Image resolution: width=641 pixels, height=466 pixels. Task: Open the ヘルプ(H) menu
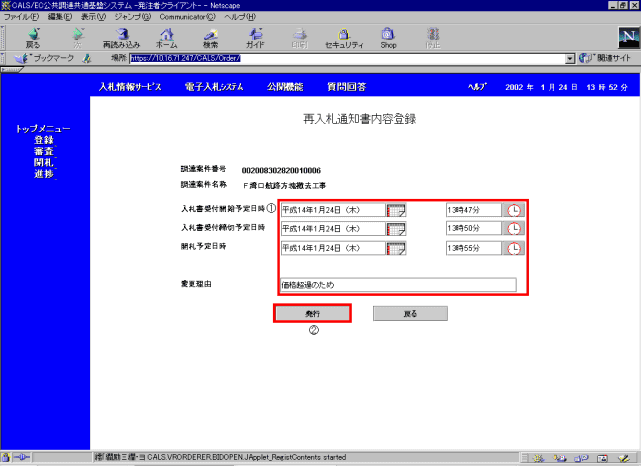(x=240, y=17)
